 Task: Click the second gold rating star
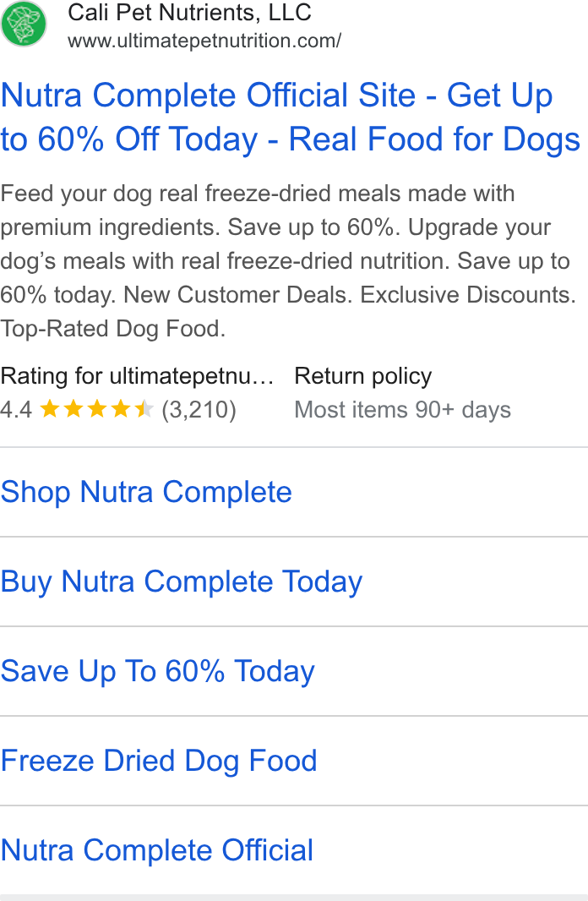[73, 409]
